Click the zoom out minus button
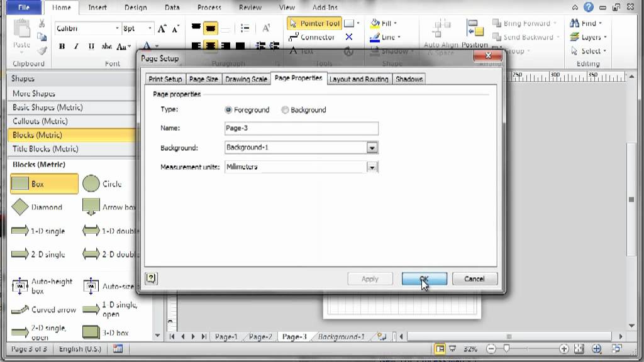The image size is (644, 362). pos(491,348)
